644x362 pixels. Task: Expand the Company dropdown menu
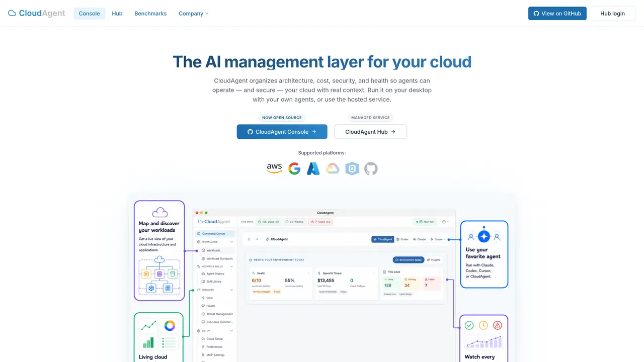[193, 14]
